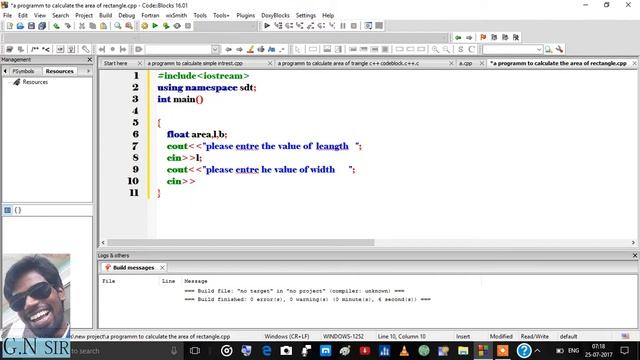Click the Match case 'Aa' icon
This screenshot has width=640, height=360.
[271, 49]
